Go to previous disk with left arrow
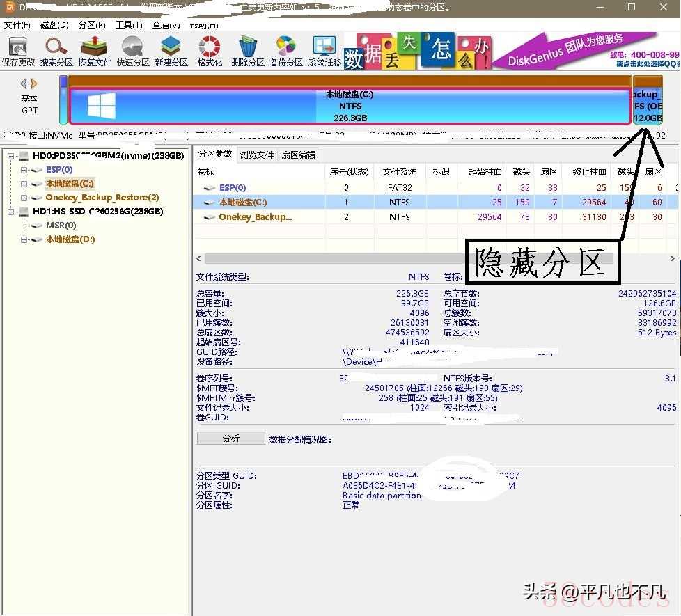Image resolution: width=681 pixels, height=616 pixels. click(x=24, y=83)
